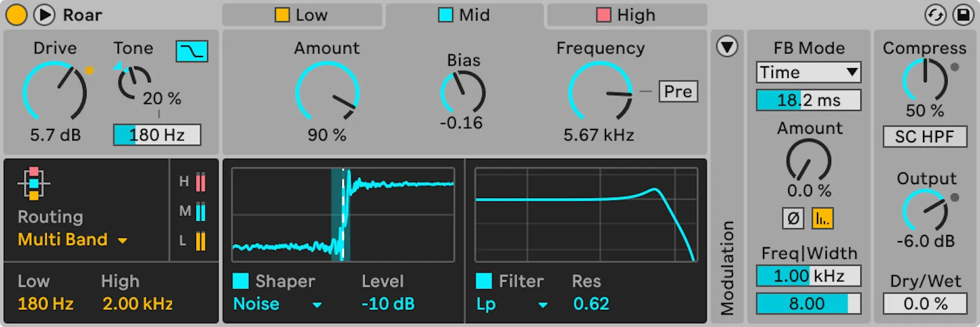Click the H band level meter
The height and width of the screenshot is (327, 980).
click(x=200, y=182)
